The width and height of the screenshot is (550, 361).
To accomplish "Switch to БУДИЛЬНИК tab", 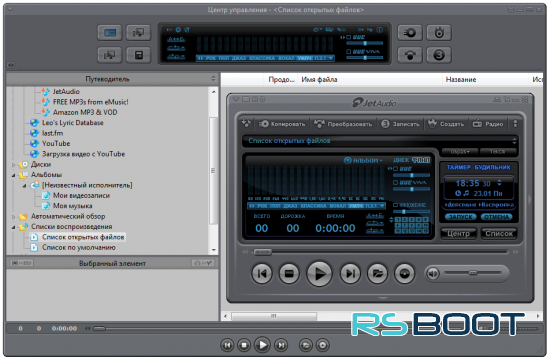I will 492,167.
